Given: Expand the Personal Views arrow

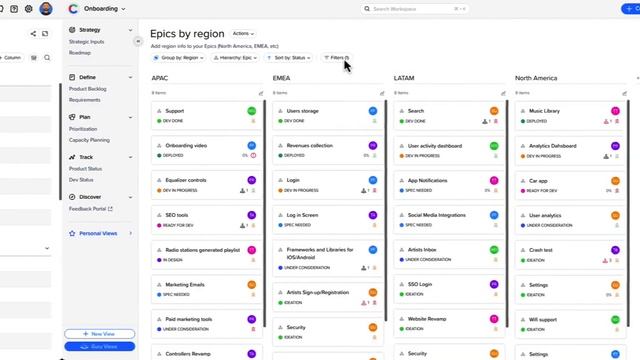Looking at the screenshot, I should pyautogui.click(x=131, y=233).
